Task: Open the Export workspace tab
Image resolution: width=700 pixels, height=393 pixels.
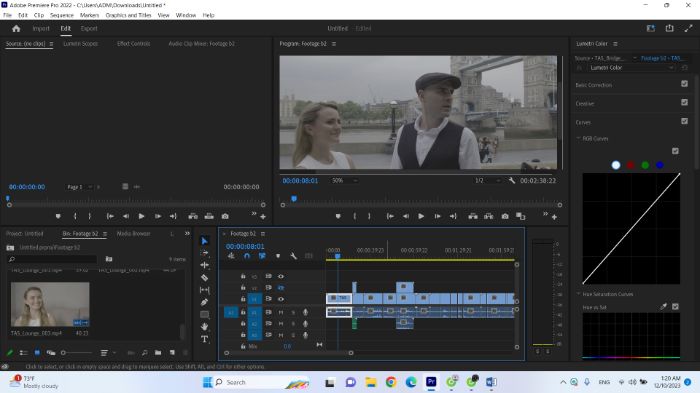Action: [89, 29]
